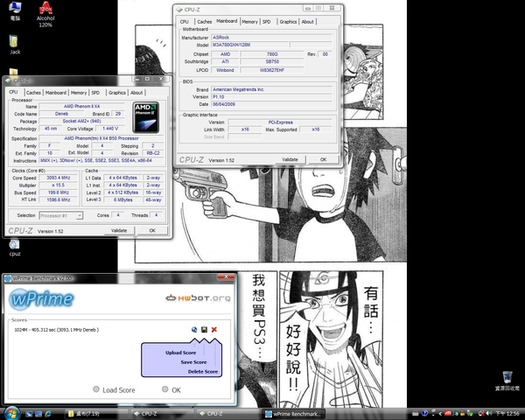The width and height of the screenshot is (525, 420).
Task: Click the Show Desktop quick launch icon
Action: (29, 414)
